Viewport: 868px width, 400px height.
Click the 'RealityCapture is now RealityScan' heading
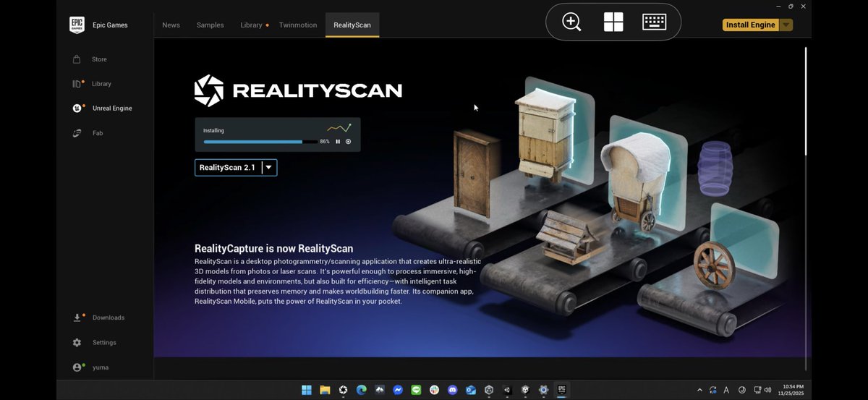click(x=274, y=248)
